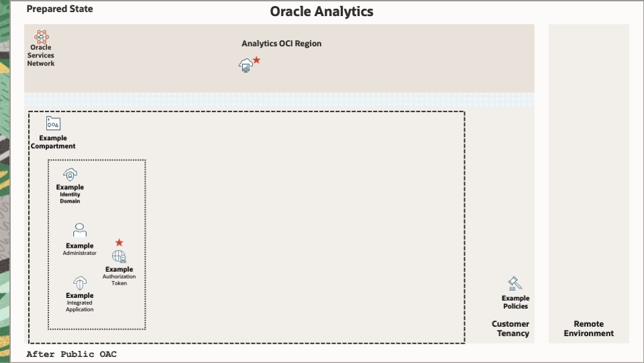Click the Example Compartment label text

(x=53, y=142)
